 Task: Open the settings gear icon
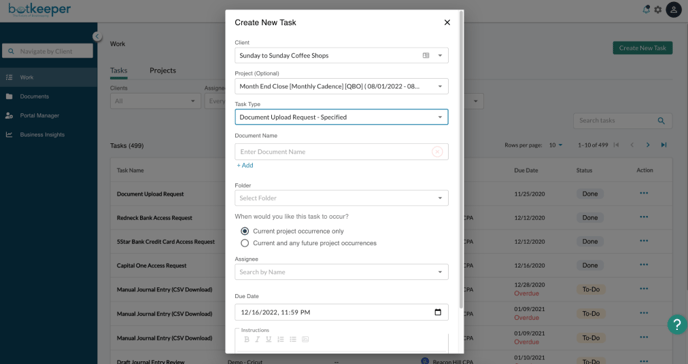[x=658, y=9]
